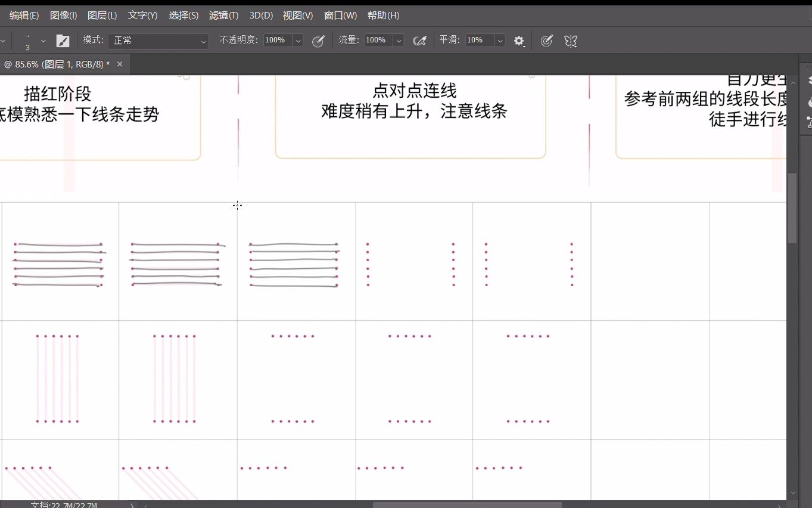Open the 滤镜 menu

coord(223,15)
